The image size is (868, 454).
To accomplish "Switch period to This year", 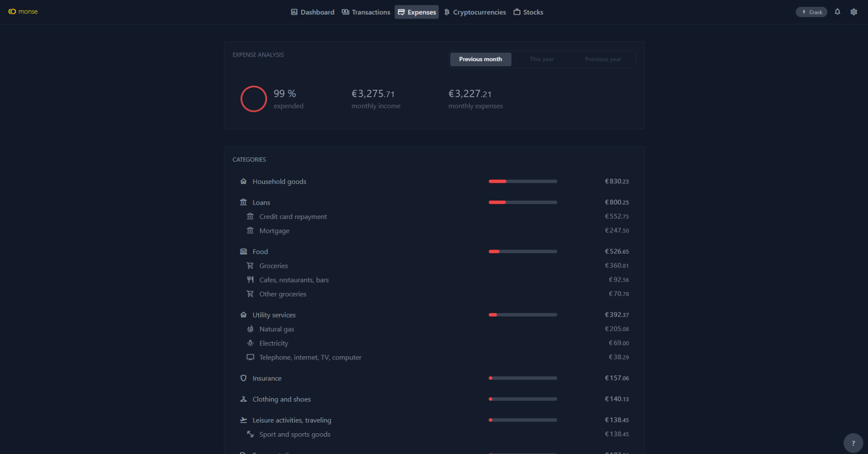I will coord(542,59).
